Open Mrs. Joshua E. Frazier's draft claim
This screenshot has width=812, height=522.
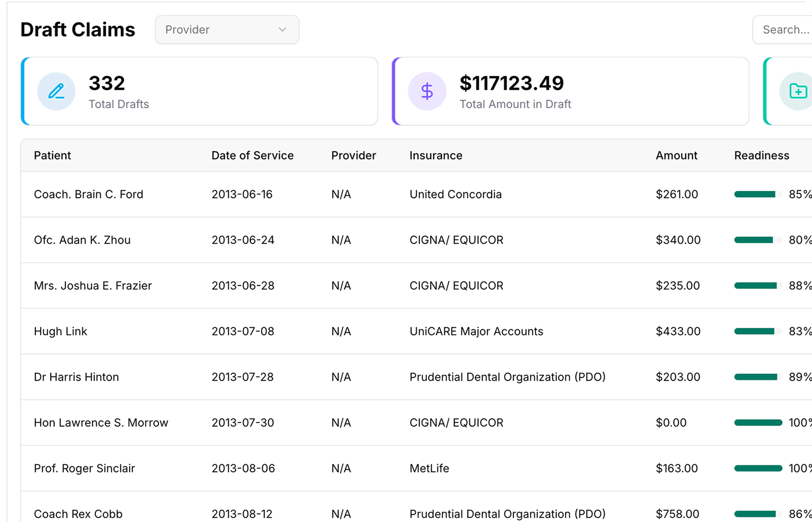pos(93,286)
